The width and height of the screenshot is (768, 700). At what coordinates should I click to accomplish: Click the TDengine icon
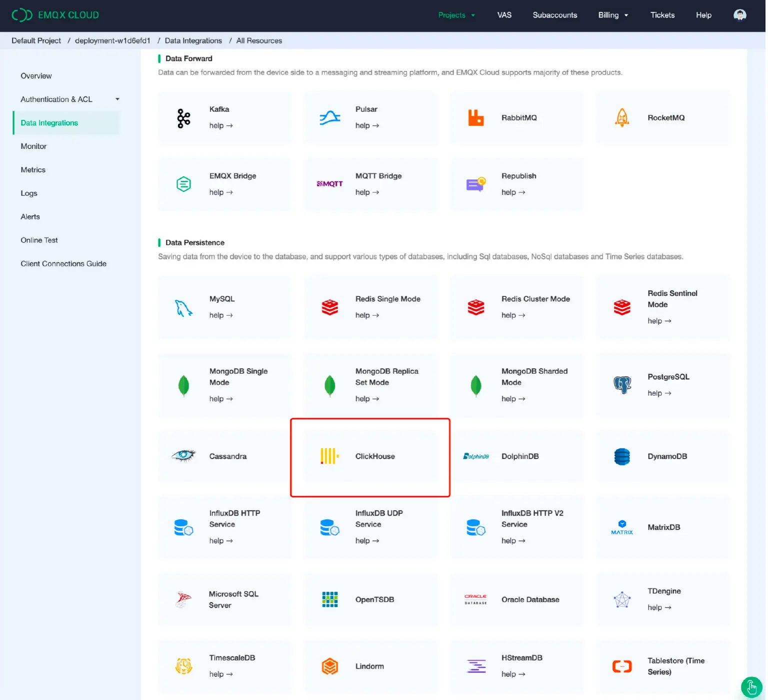(622, 599)
